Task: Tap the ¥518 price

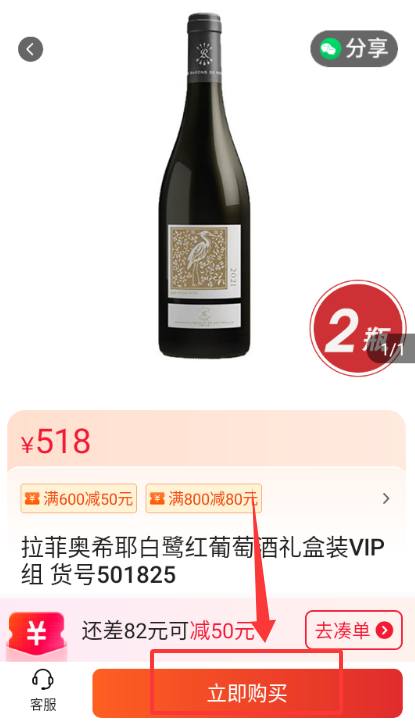Action: (x=55, y=441)
